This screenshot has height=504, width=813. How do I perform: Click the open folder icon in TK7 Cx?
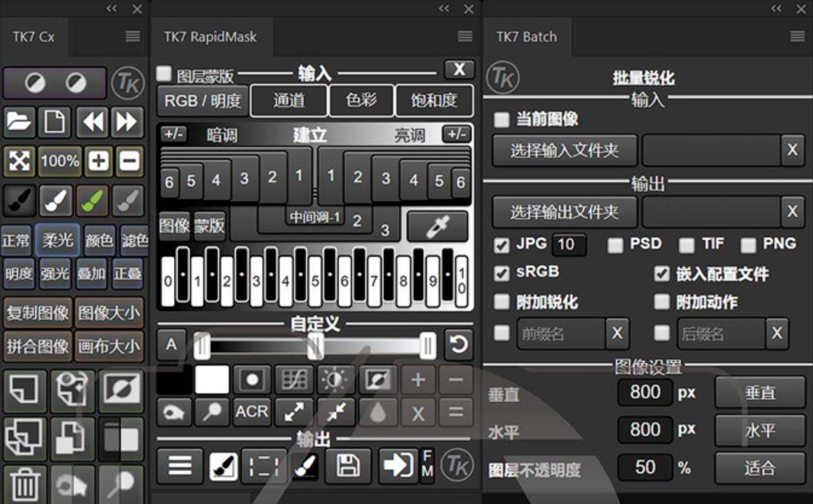19,123
